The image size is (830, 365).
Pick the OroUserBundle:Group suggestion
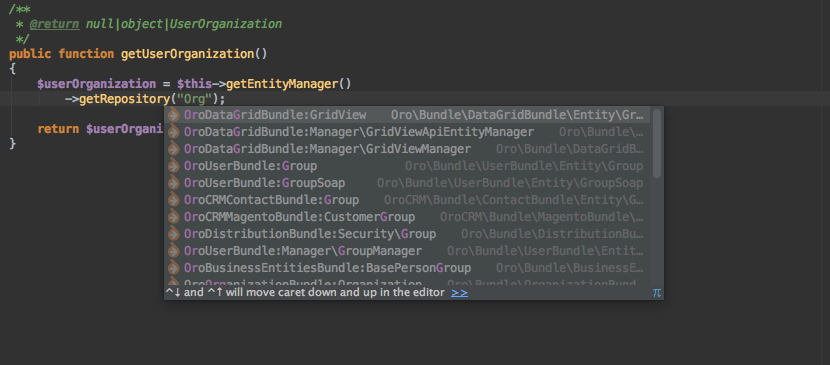tap(407, 166)
